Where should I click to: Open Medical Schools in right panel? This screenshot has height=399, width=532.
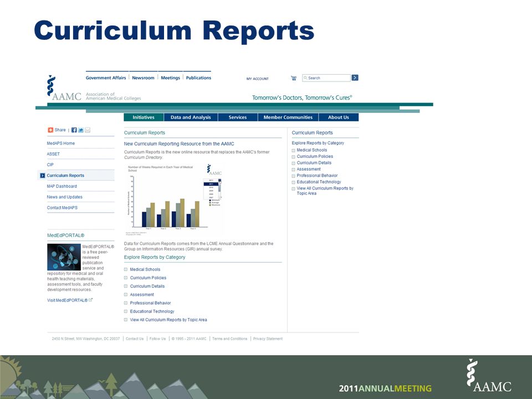pyautogui.click(x=312, y=150)
